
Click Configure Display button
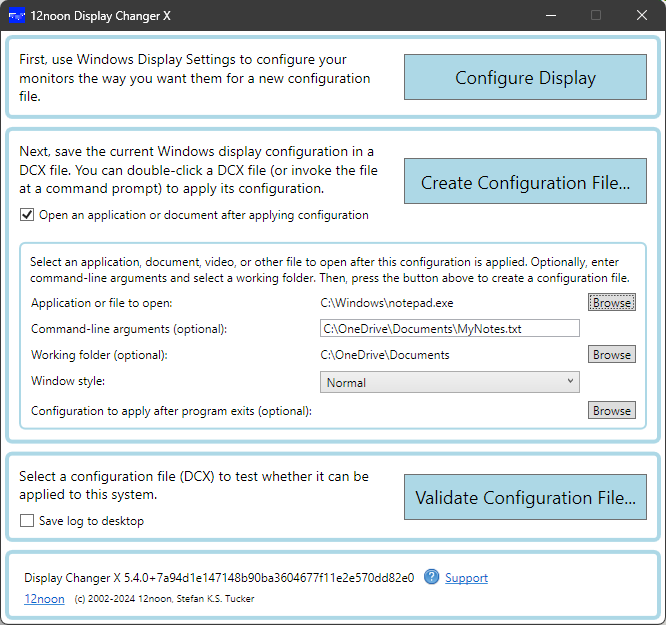point(525,77)
